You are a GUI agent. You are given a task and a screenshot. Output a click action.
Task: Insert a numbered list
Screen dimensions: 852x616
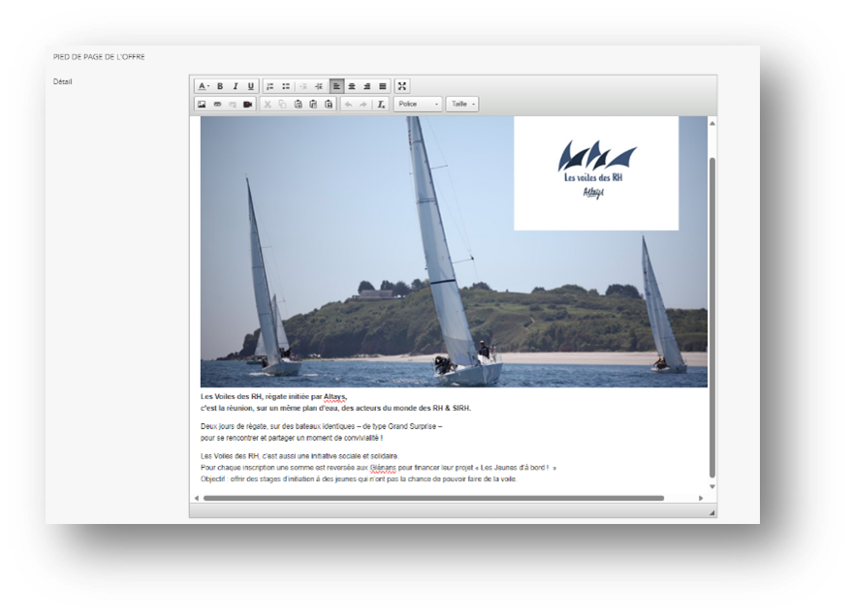coord(270,86)
